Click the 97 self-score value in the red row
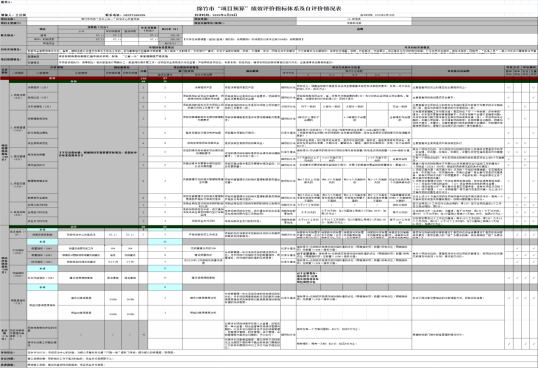Viewport: 538px width, 368px height. coord(165,78)
